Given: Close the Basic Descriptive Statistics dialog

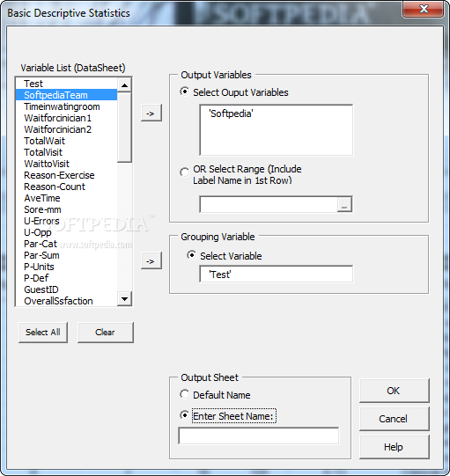Looking at the screenshot, I should click(x=424, y=9).
